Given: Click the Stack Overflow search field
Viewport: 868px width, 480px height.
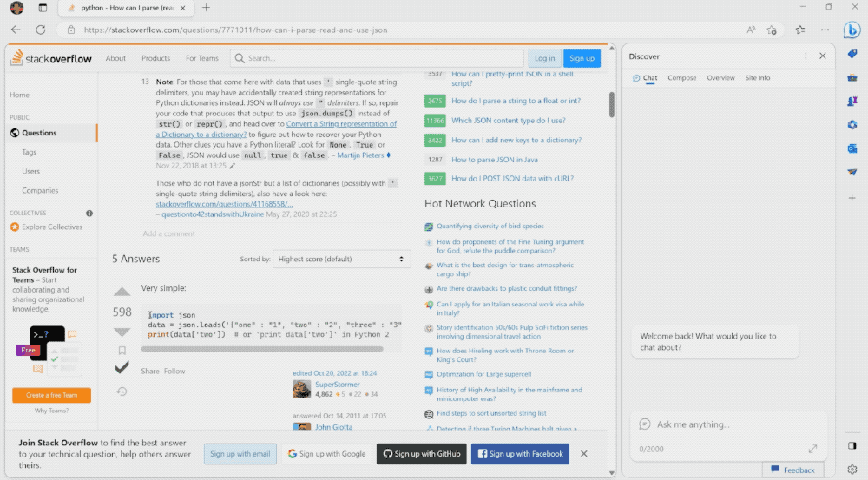Looking at the screenshot, I should coord(377,58).
